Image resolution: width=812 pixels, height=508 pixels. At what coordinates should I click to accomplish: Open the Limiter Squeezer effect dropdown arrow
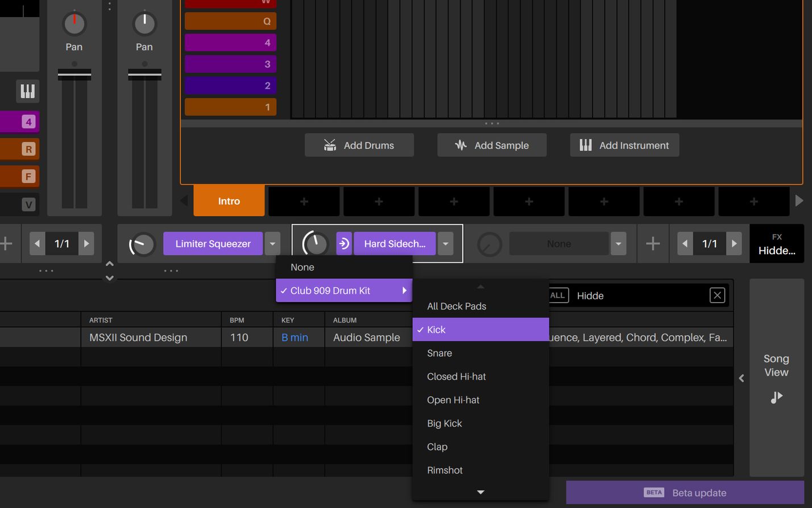[x=272, y=243]
